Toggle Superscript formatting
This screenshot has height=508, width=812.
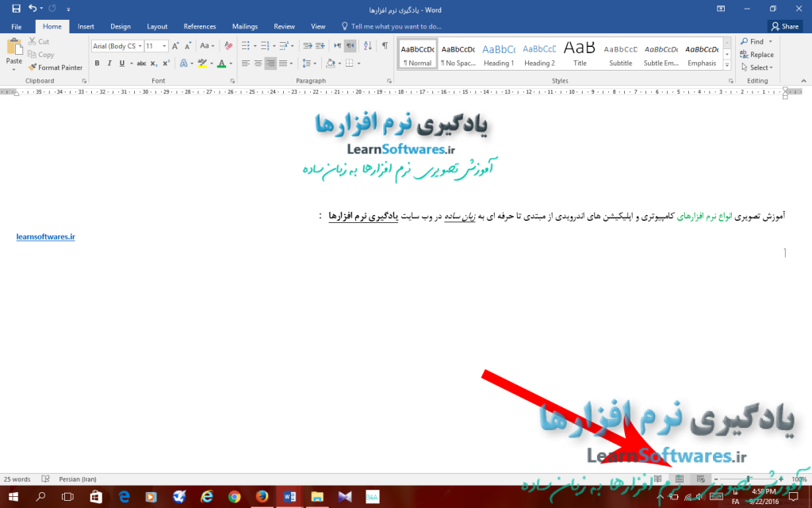167,63
